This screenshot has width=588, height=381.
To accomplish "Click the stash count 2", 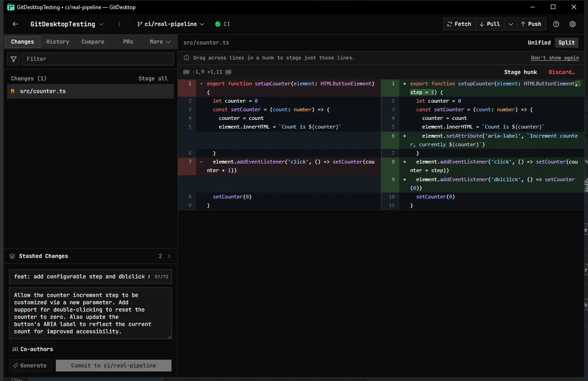I will coord(160,256).
